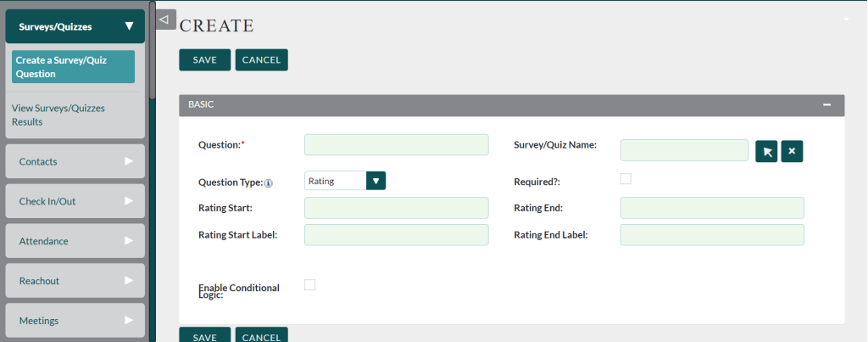Focus the Rating End Label field
This screenshot has height=342, width=868.
point(711,235)
